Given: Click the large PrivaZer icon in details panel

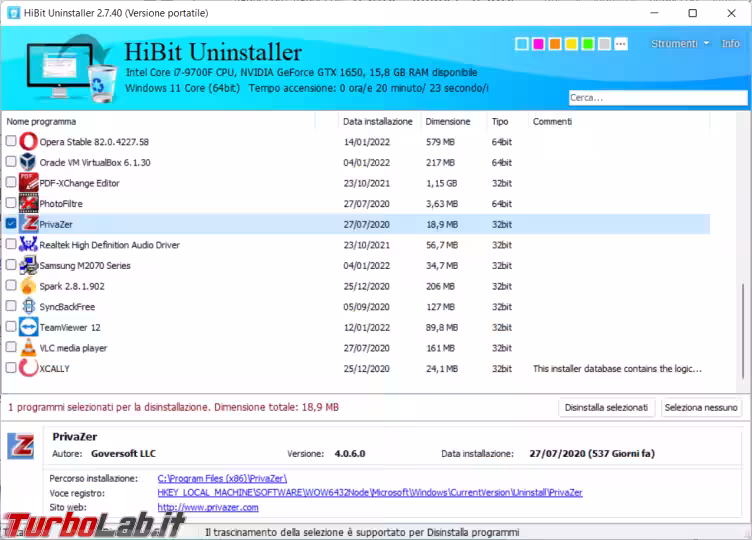Looking at the screenshot, I should coord(21,446).
